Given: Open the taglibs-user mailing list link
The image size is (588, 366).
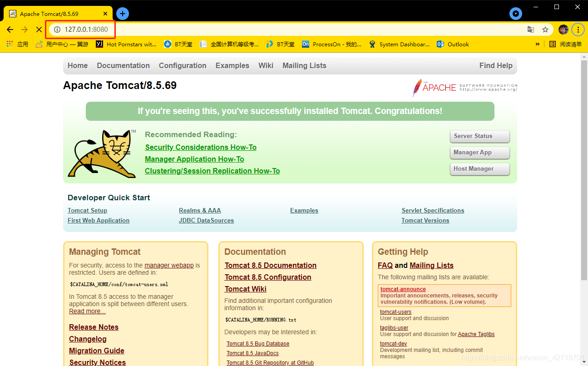Looking at the screenshot, I should [394, 328].
